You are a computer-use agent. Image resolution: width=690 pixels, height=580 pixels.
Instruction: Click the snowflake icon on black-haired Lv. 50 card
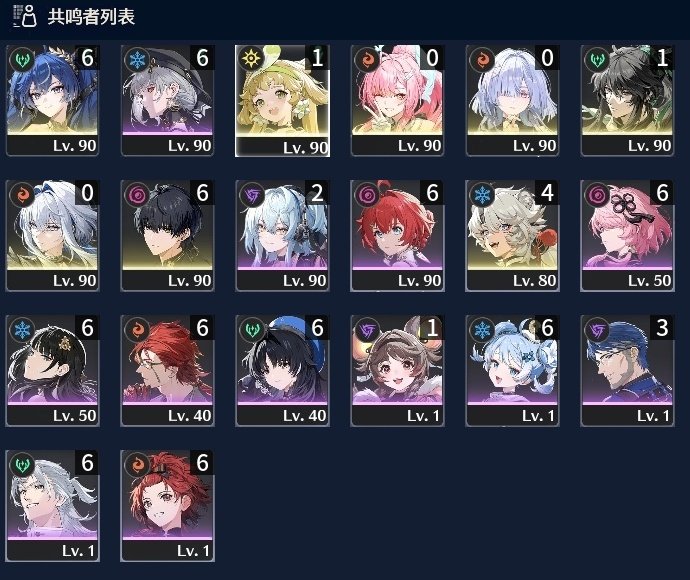coord(22,329)
